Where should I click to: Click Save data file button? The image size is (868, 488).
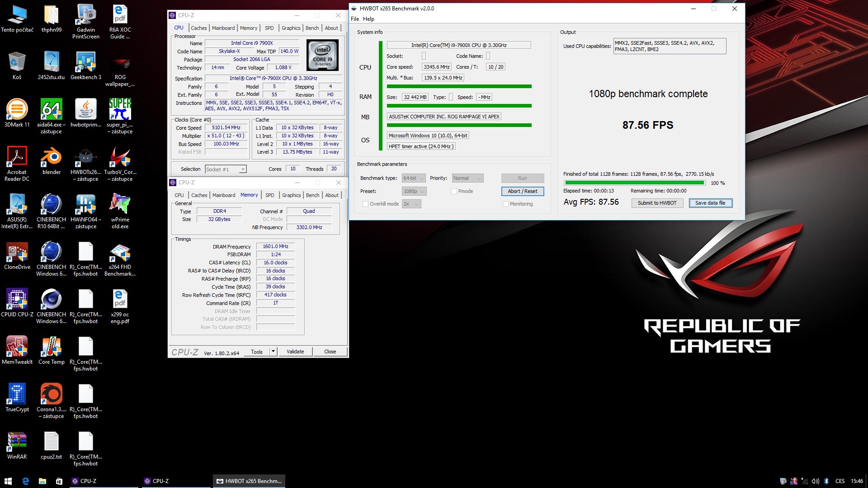pyautogui.click(x=710, y=203)
